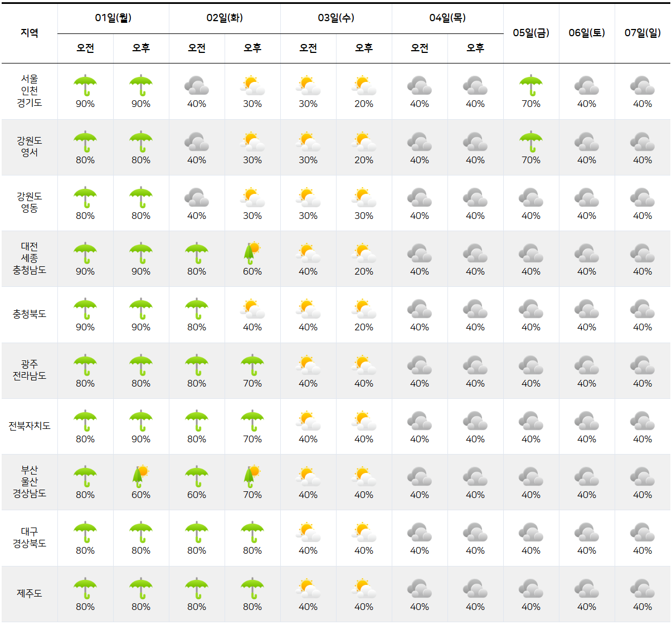Click 60% under 부산 울산 Tuesday morning

coord(197,495)
